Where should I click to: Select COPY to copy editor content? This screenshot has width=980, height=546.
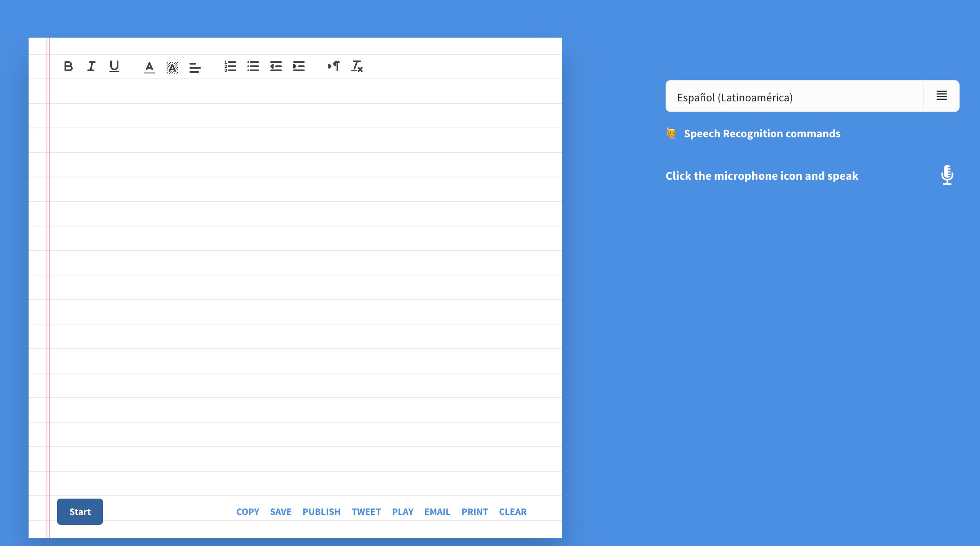pyautogui.click(x=247, y=511)
